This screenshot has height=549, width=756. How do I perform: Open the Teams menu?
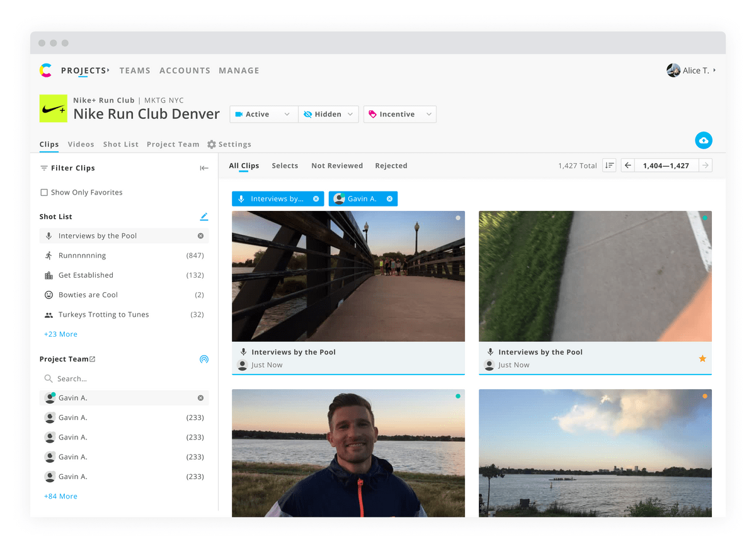coord(135,71)
